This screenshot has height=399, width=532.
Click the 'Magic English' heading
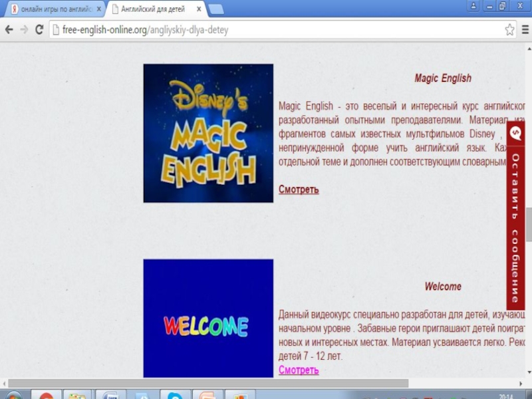click(x=443, y=78)
